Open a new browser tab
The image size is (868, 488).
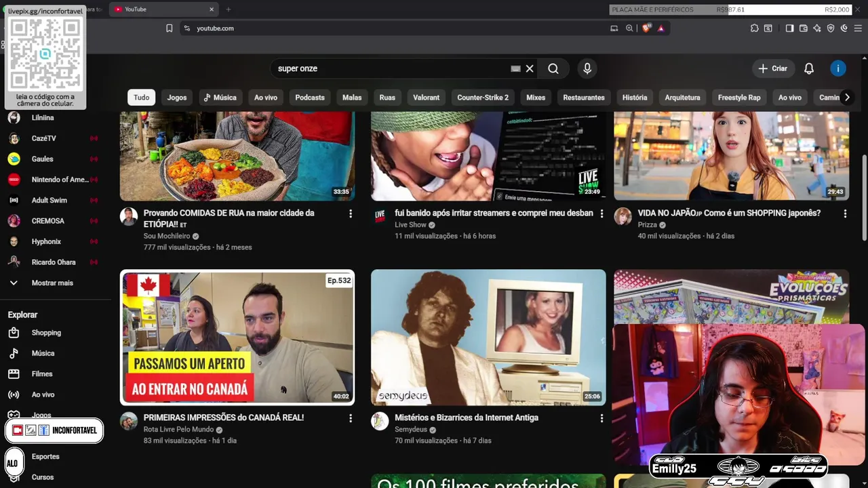click(229, 9)
